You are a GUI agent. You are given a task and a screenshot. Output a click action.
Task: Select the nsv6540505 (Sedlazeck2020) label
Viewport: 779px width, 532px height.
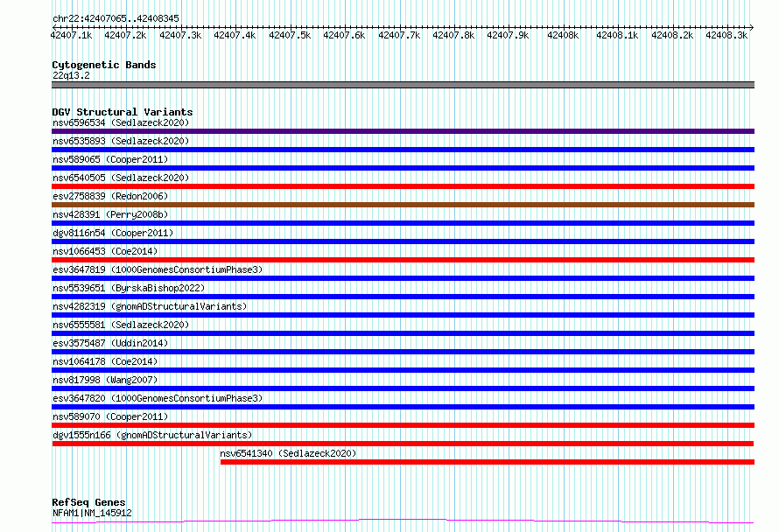121,178
